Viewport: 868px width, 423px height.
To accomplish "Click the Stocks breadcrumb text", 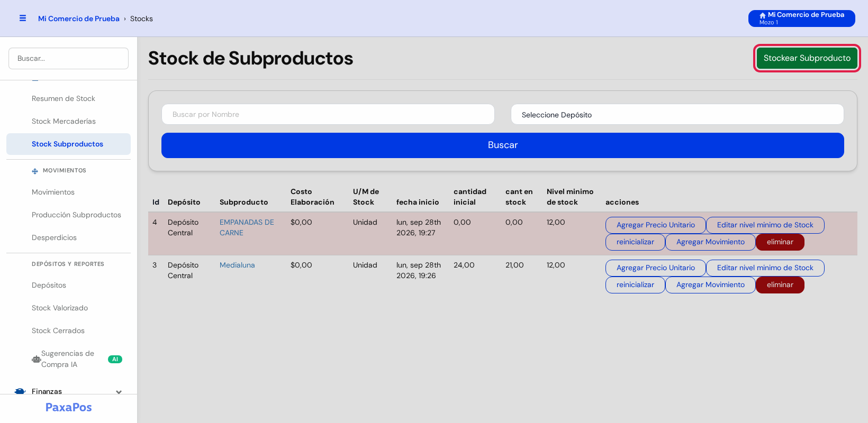I will click(141, 19).
